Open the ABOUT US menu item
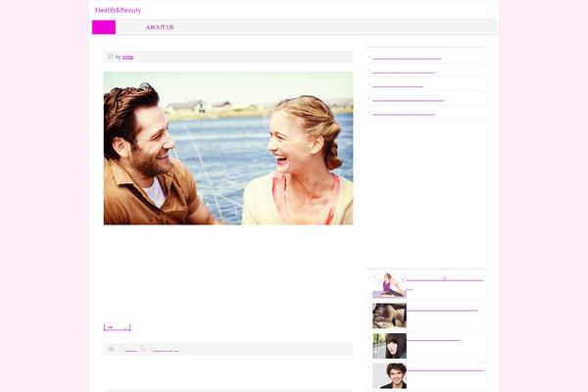 (x=160, y=27)
